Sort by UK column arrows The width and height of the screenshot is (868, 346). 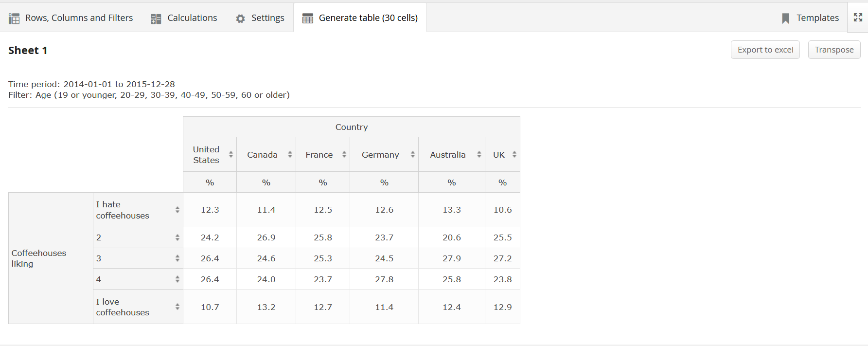[514, 154]
